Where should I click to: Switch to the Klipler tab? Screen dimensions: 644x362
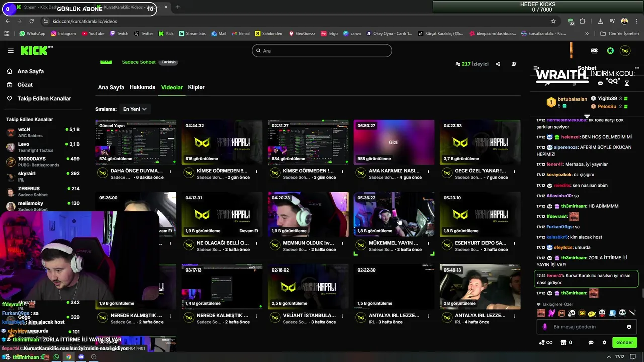pyautogui.click(x=196, y=87)
